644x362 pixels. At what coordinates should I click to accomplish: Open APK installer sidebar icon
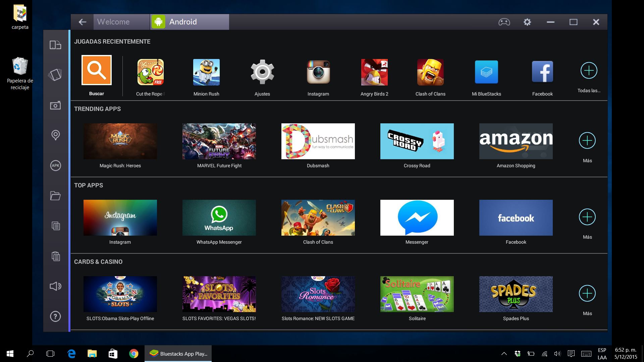pyautogui.click(x=55, y=165)
